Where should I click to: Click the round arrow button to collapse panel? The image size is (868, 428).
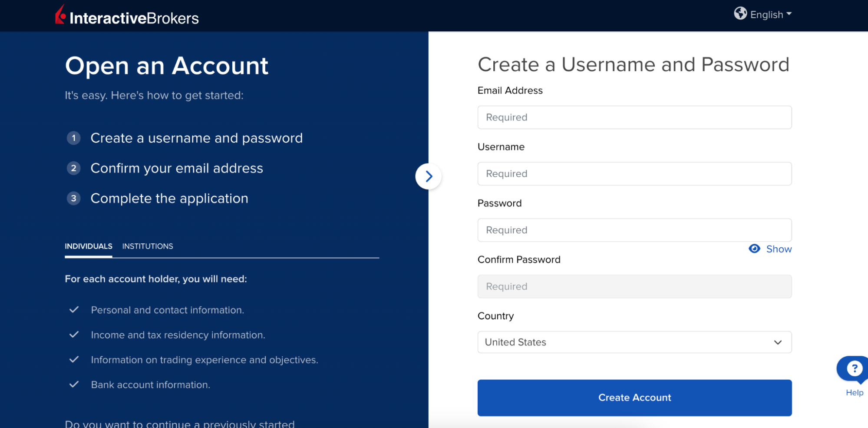(429, 176)
